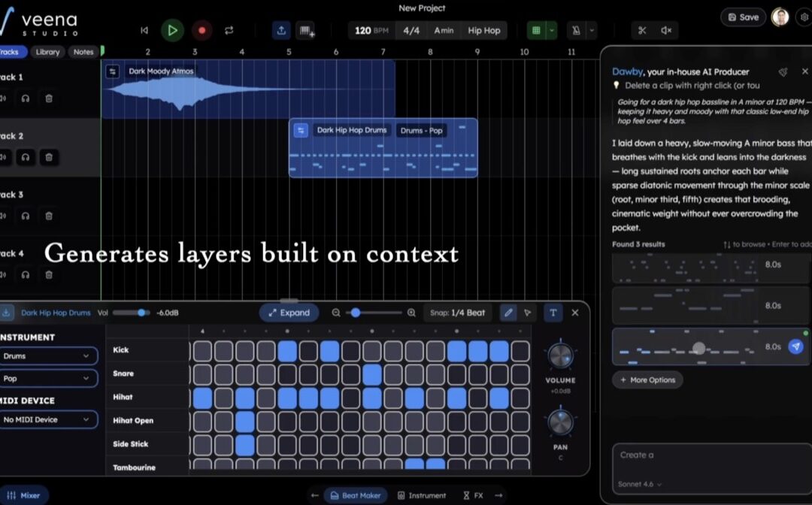Switch to the Instrument tab at bottom
The width and height of the screenshot is (812, 505).
[x=422, y=495]
